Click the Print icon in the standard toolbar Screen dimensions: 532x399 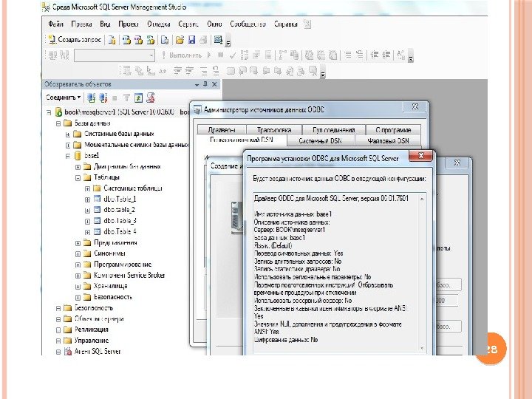203,40
